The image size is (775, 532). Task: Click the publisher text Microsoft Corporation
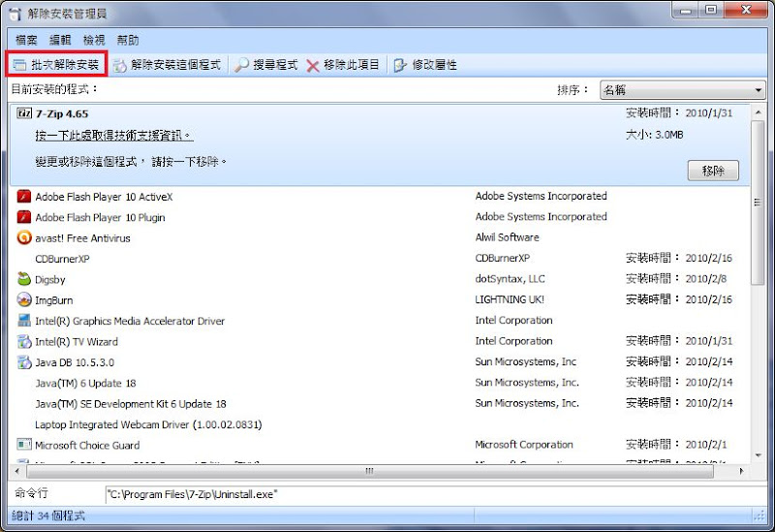pyautogui.click(x=524, y=445)
